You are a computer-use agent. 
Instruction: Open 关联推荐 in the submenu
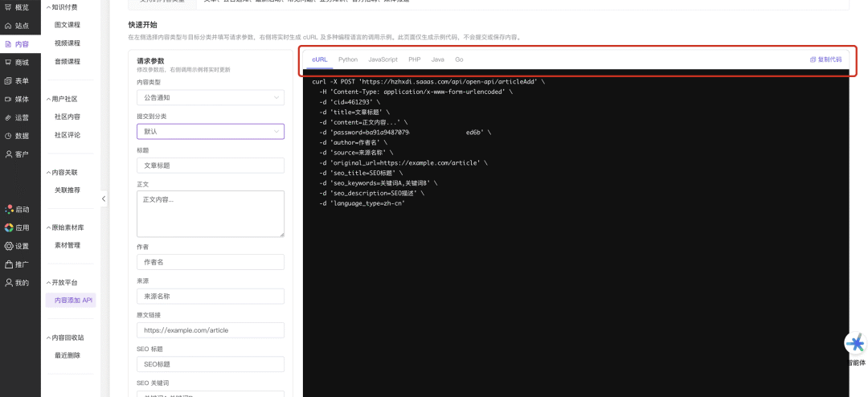pyautogui.click(x=68, y=190)
